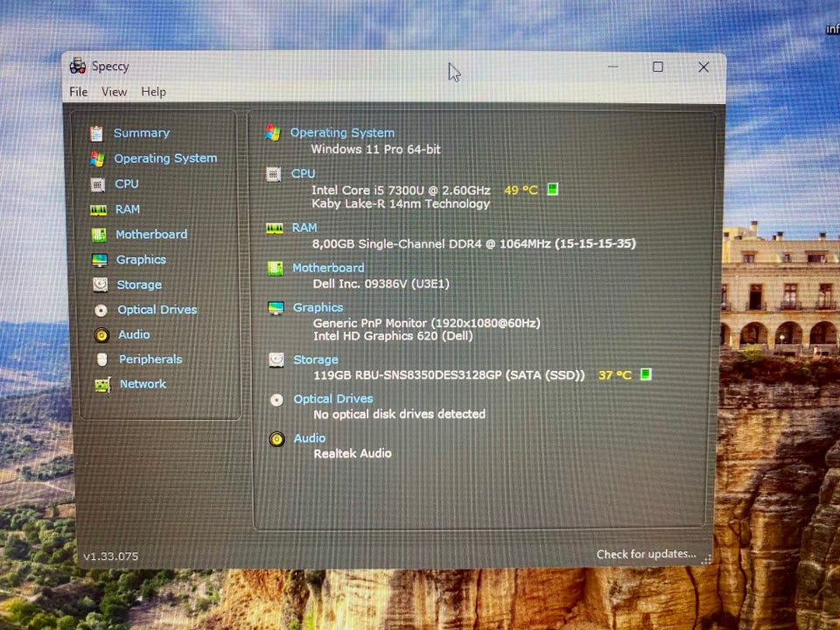Click the No optical disk drives detected text
The image size is (840, 630).
point(400,414)
